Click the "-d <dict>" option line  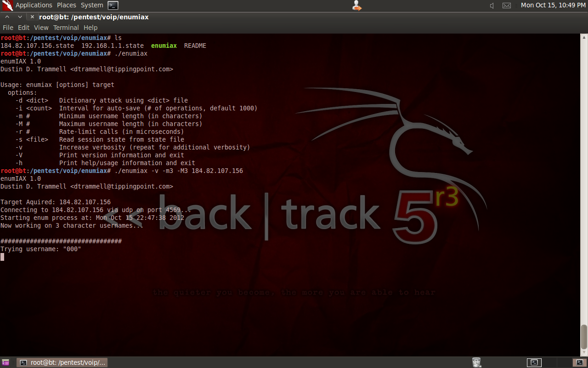[102, 101]
